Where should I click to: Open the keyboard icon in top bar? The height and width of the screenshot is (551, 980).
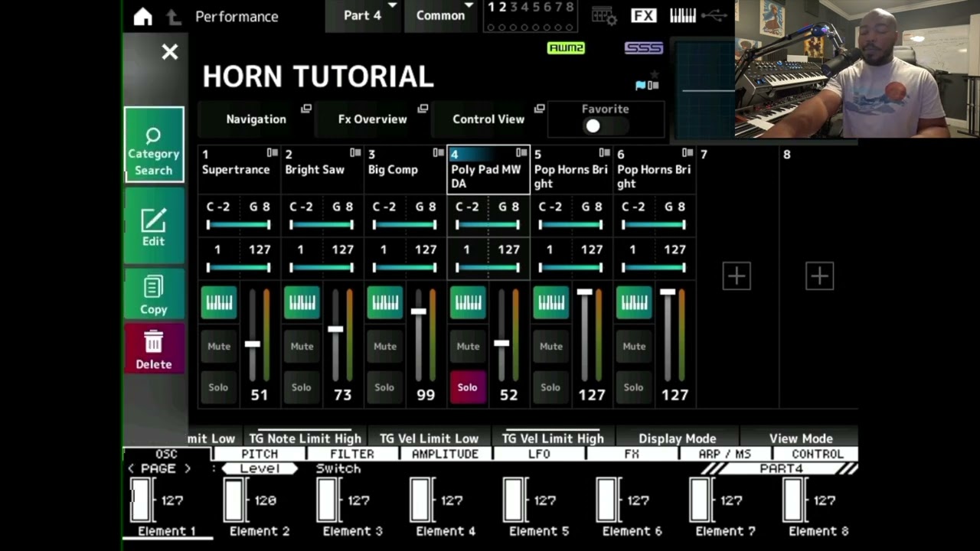[683, 15]
